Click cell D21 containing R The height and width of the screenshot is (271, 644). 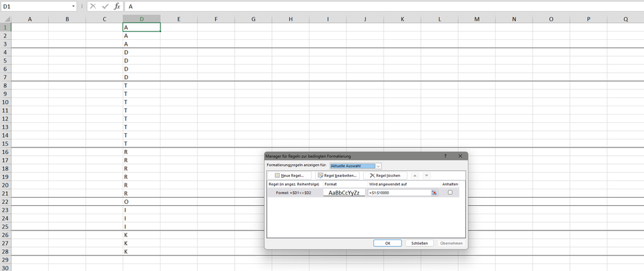click(x=141, y=193)
